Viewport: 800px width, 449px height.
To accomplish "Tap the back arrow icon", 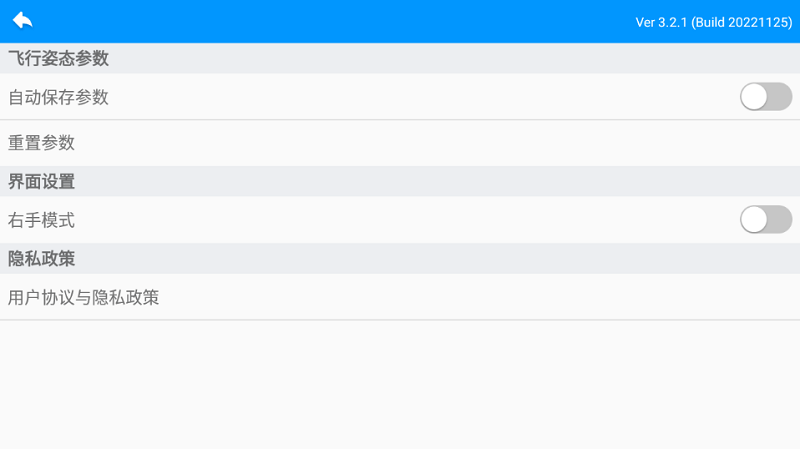I will [x=22, y=20].
